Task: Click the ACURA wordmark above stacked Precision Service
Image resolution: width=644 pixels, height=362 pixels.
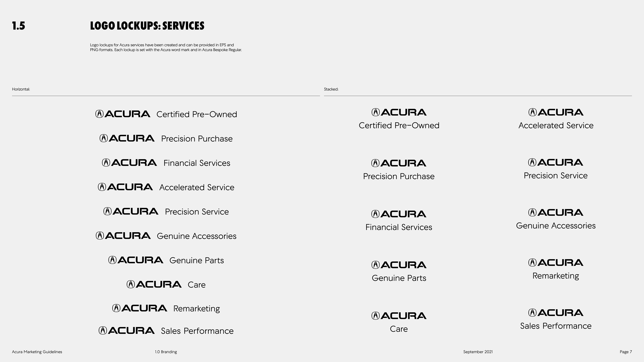Action: (x=560, y=162)
